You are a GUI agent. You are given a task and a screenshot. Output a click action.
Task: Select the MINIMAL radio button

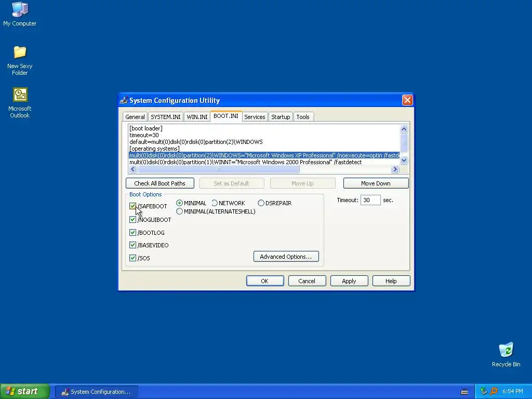179,203
